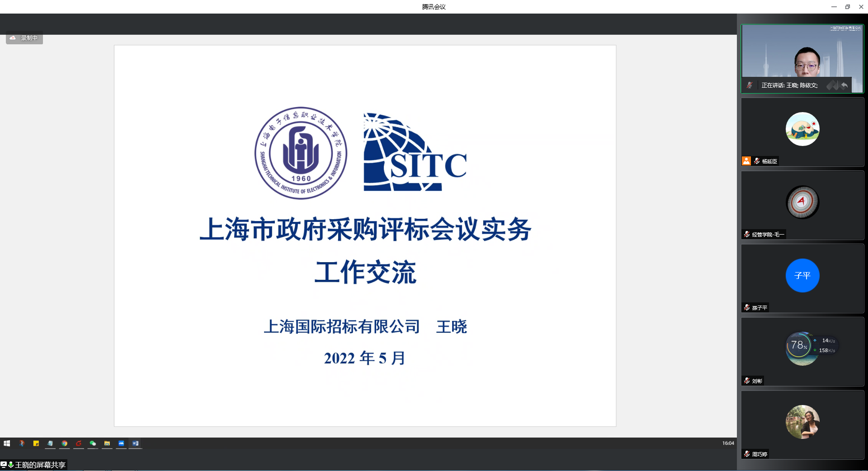Open the red G application taskbar icon
868x471 pixels.
[x=79, y=443]
